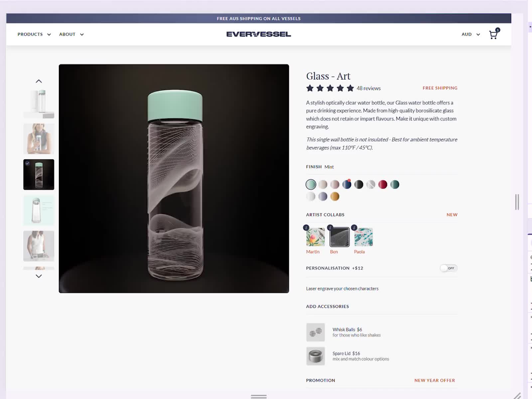Screen dimensions: 532x399
Task: Select the Paola artist collab design
Action: (363, 237)
